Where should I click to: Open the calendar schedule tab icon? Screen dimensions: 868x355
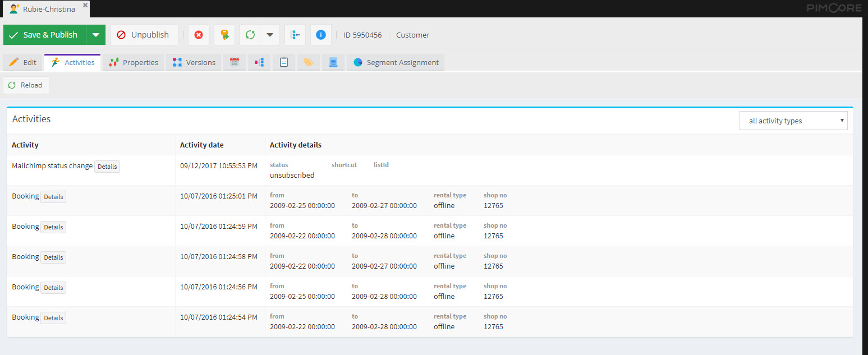pos(235,62)
